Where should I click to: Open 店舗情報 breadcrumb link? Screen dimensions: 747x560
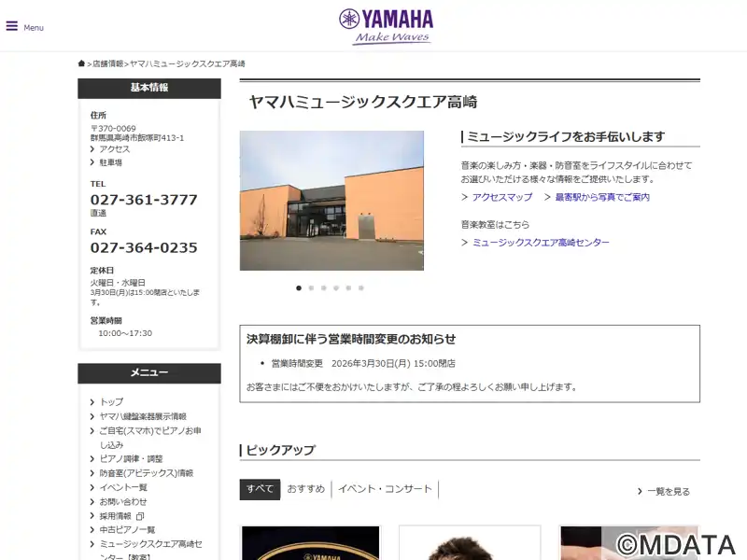click(x=107, y=63)
